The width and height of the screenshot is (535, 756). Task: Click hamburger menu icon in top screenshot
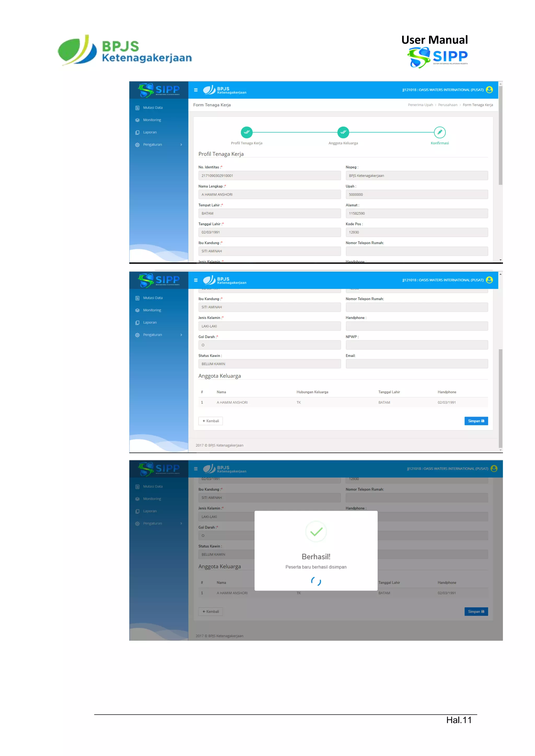[x=196, y=90]
